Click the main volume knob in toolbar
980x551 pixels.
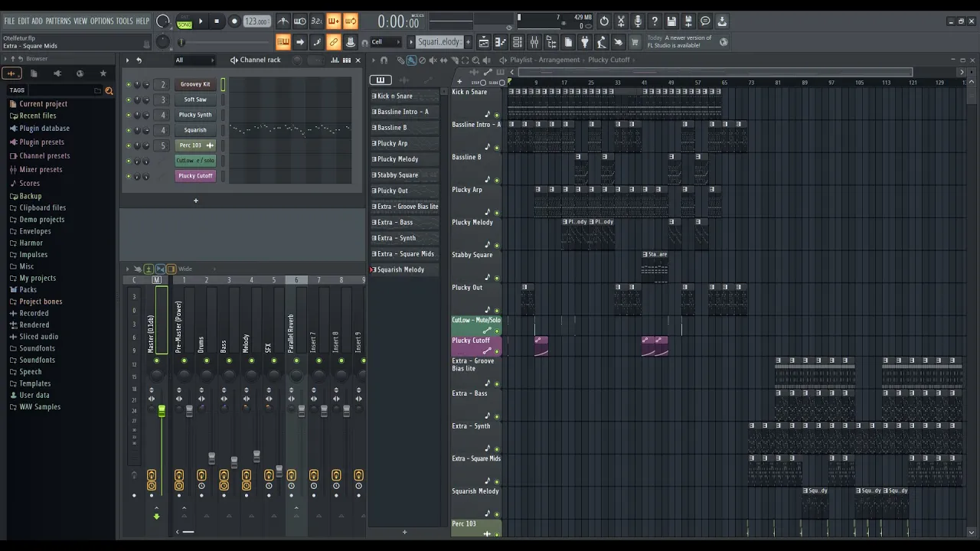163,21
